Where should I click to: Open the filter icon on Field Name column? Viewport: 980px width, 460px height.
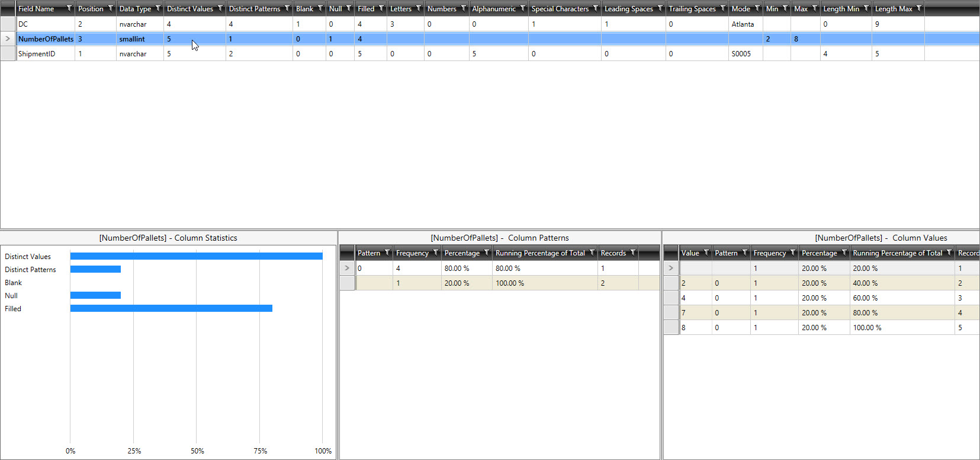[x=69, y=8]
